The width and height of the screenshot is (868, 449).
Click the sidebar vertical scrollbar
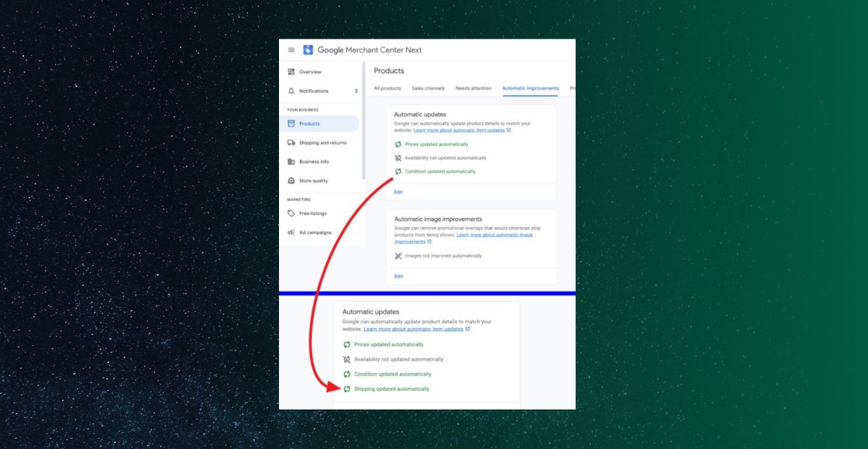[363, 121]
